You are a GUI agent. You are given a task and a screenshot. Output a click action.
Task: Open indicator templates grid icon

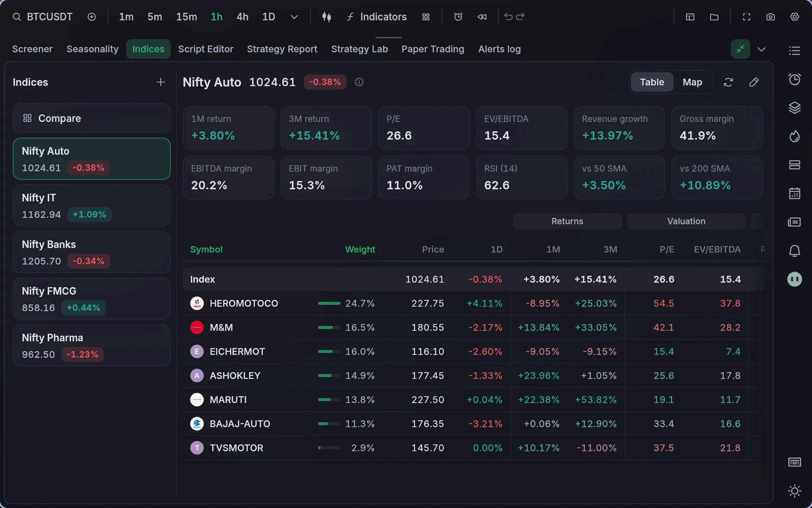(426, 17)
